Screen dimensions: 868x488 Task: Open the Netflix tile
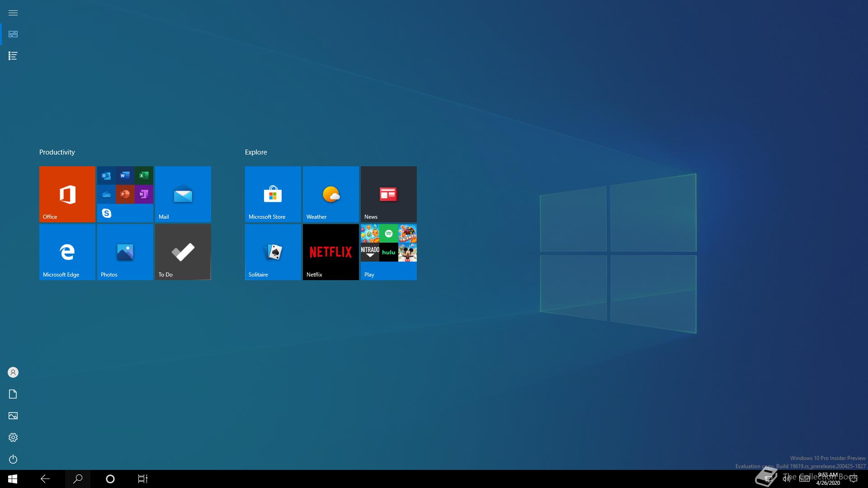pos(330,252)
